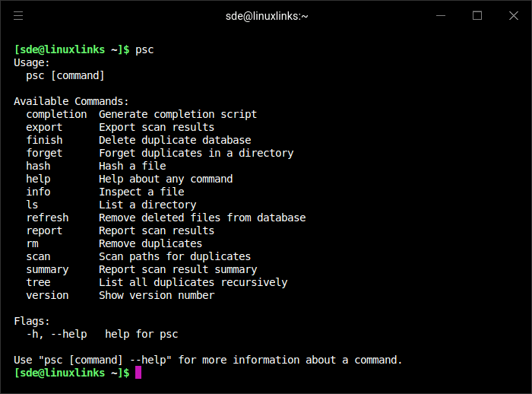Viewport: 532px width, 394px height.
Task: Click the 'Available Commands:' heading
Action: tap(71, 101)
